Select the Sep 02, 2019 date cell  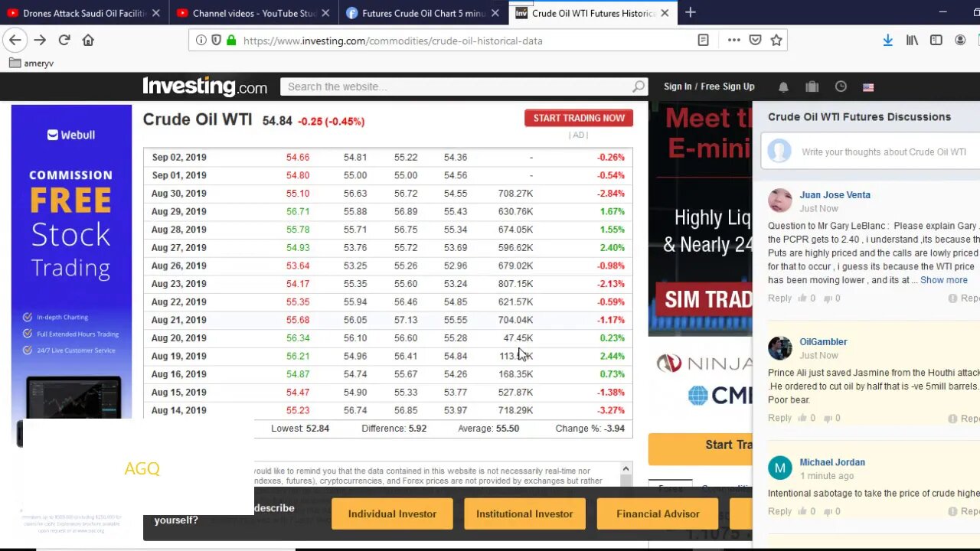(x=178, y=158)
